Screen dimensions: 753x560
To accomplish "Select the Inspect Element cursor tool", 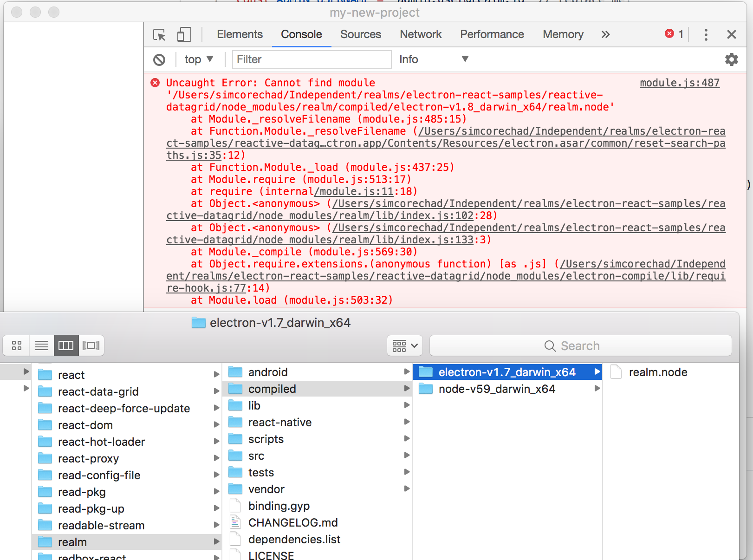I will [x=159, y=34].
